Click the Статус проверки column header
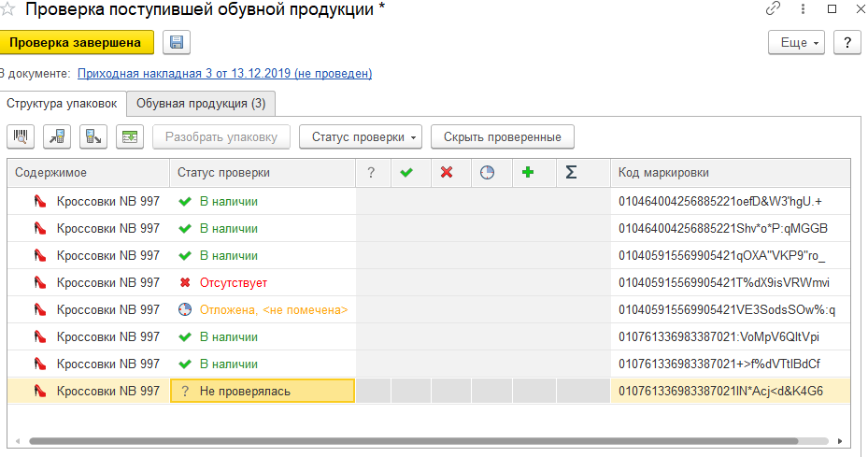The height and width of the screenshot is (457, 868). (x=263, y=173)
